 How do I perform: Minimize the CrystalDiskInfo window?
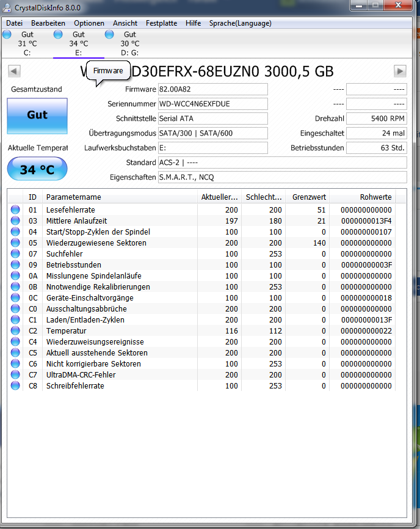coord(359,5)
